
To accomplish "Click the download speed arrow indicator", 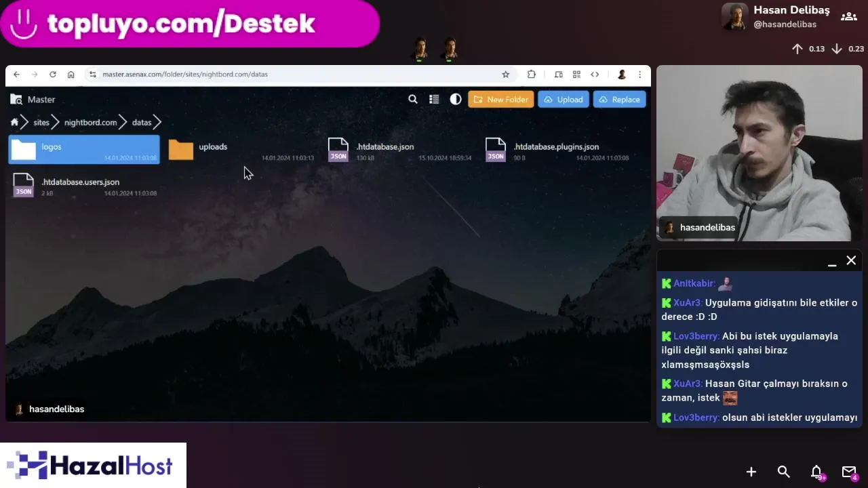I will [837, 49].
